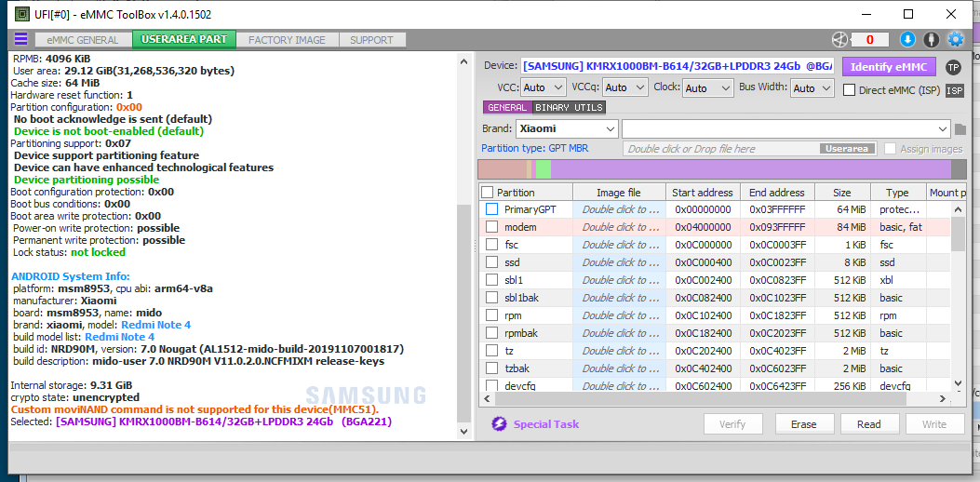The image size is (980, 482).
Task: Select the GENERAL sub-tab
Action: pyautogui.click(x=507, y=108)
